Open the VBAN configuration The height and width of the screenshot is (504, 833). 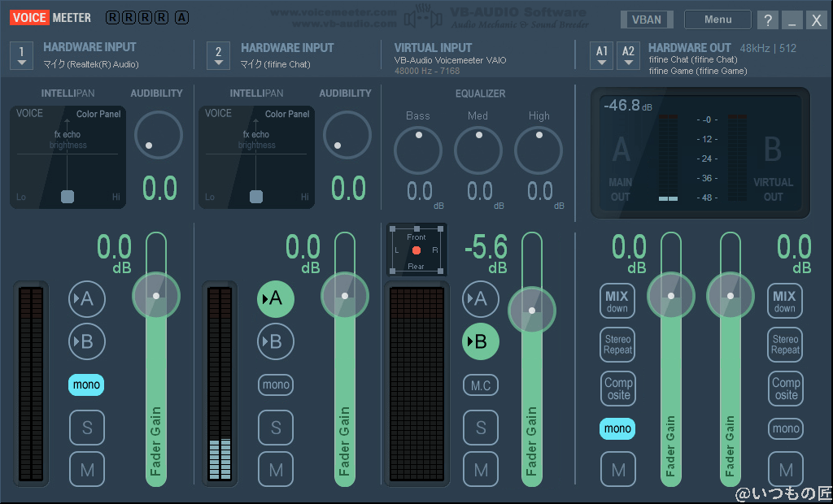coord(647,19)
